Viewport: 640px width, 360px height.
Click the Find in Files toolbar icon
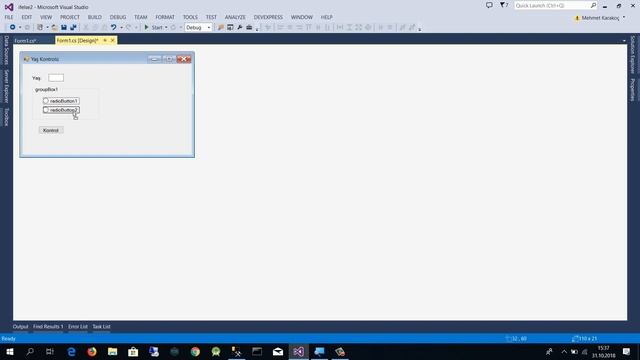click(221, 27)
